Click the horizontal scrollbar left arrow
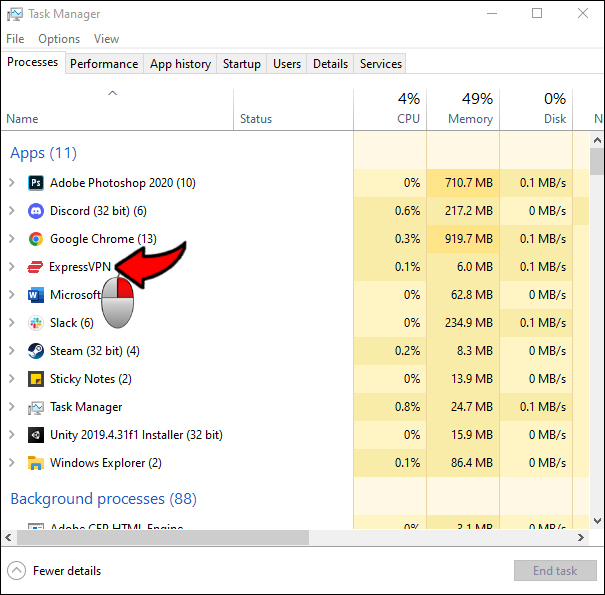Screen dimensions: 605x595 tap(8, 538)
